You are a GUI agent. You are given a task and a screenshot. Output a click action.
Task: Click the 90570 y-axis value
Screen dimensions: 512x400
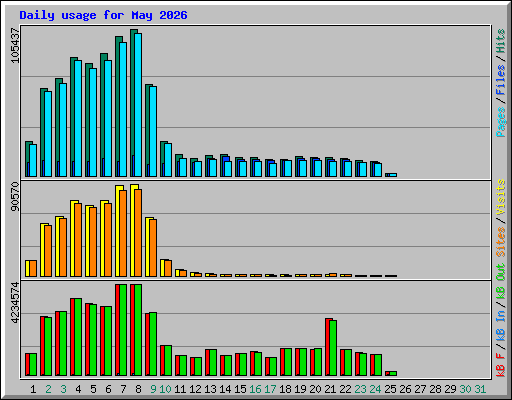(15, 197)
